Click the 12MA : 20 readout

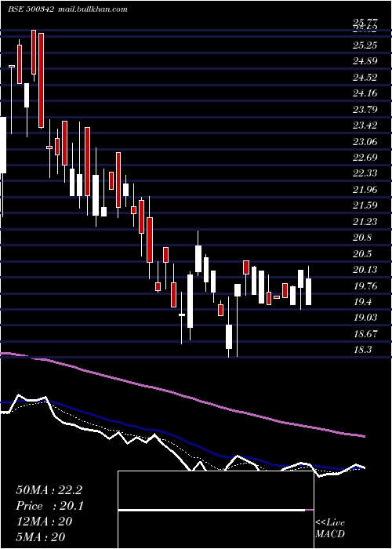coord(44,522)
